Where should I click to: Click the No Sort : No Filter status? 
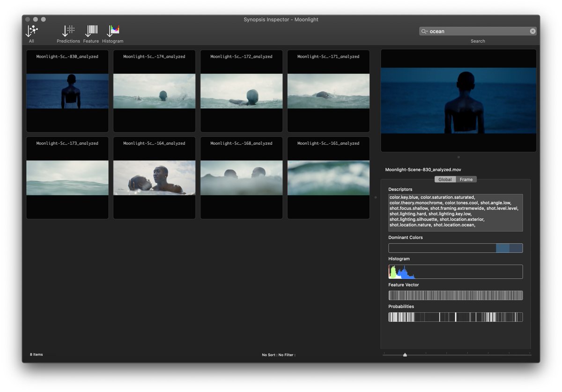point(279,355)
